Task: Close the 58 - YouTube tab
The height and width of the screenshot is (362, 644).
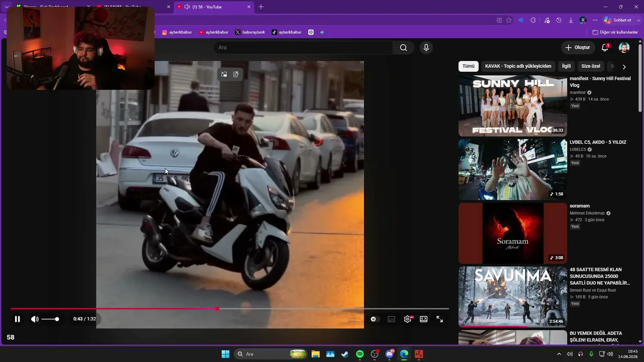Action: pos(249,7)
